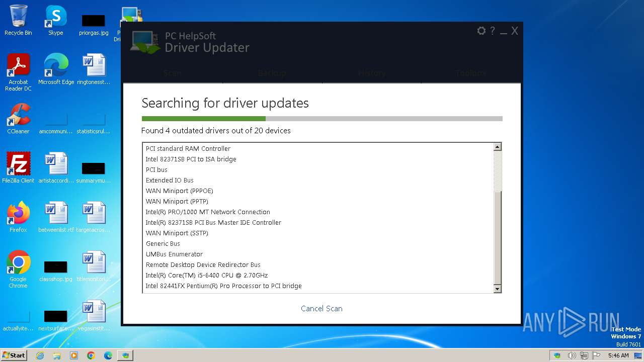Open Driver Updater settings gear
This screenshot has height=362, width=644.
(x=481, y=31)
